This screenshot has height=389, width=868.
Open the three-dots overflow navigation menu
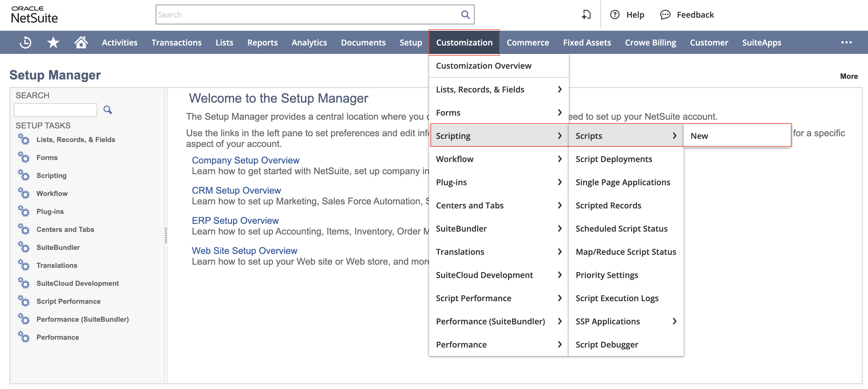[x=847, y=42]
